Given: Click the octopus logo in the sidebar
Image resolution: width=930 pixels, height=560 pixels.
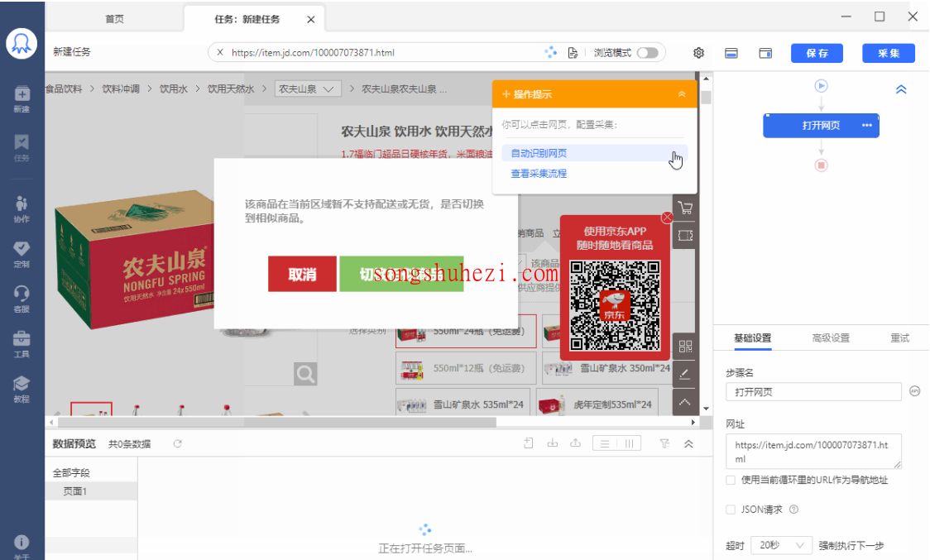Looking at the screenshot, I should click(x=22, y=43).
